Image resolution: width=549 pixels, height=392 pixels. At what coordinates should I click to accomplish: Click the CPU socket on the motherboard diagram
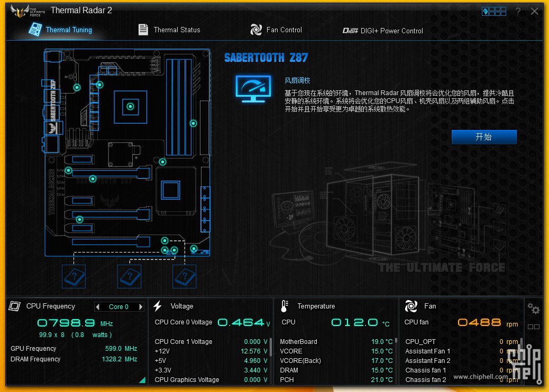coord(130,107)
